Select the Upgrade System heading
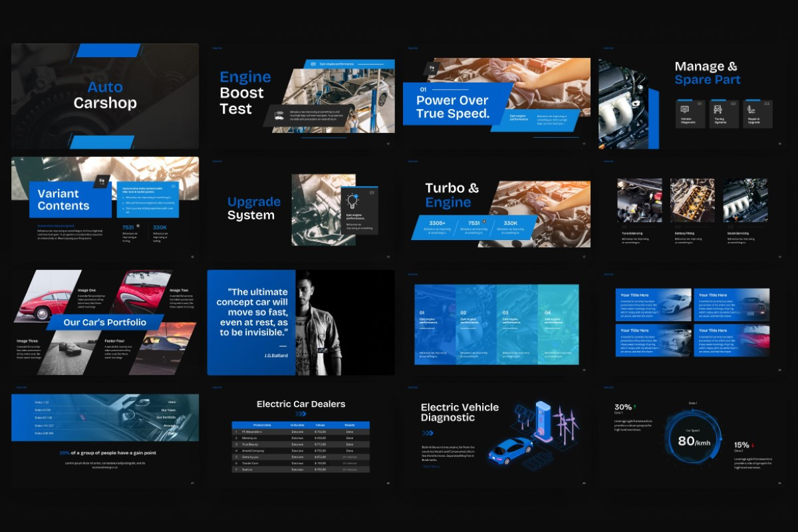 pos(254,208)
